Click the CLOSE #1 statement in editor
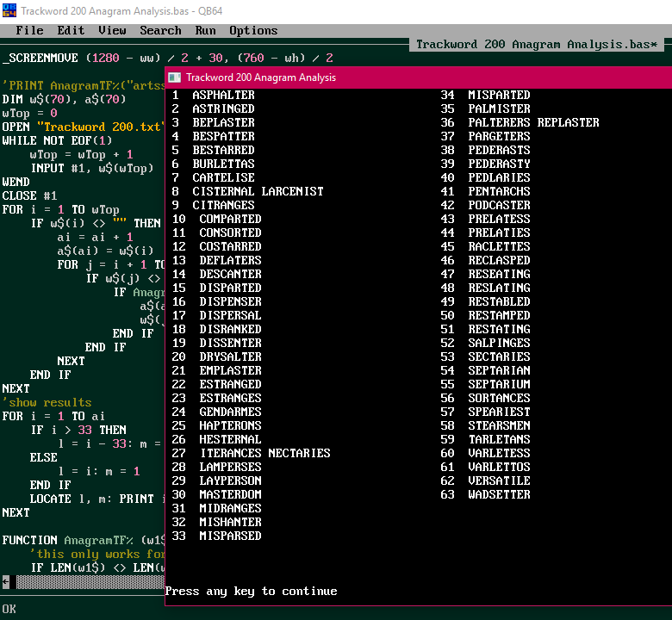This screenshot has width=672, height=620. [x=29, y=195]
